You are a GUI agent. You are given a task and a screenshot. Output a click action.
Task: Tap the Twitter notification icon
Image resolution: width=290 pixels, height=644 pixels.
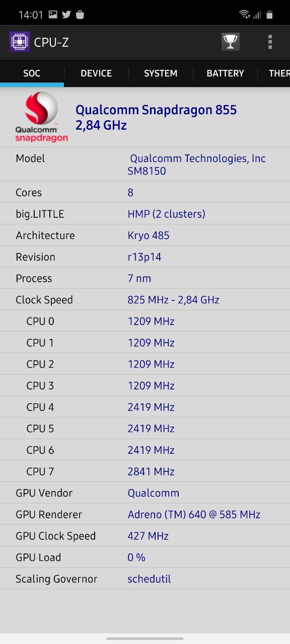click(66, 14)
